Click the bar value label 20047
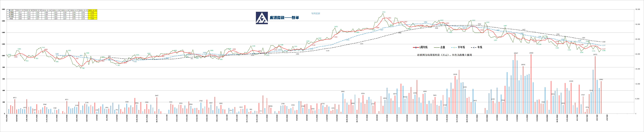 click(516, 53)
